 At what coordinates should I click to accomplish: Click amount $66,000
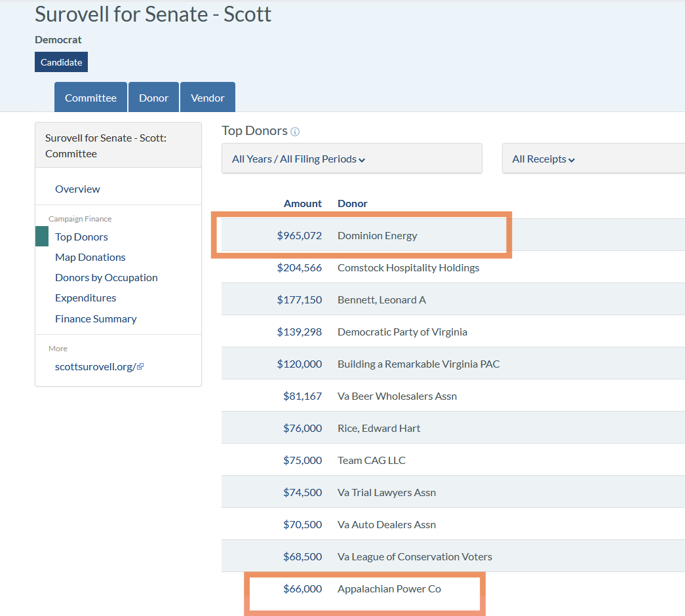coord(302,589)
